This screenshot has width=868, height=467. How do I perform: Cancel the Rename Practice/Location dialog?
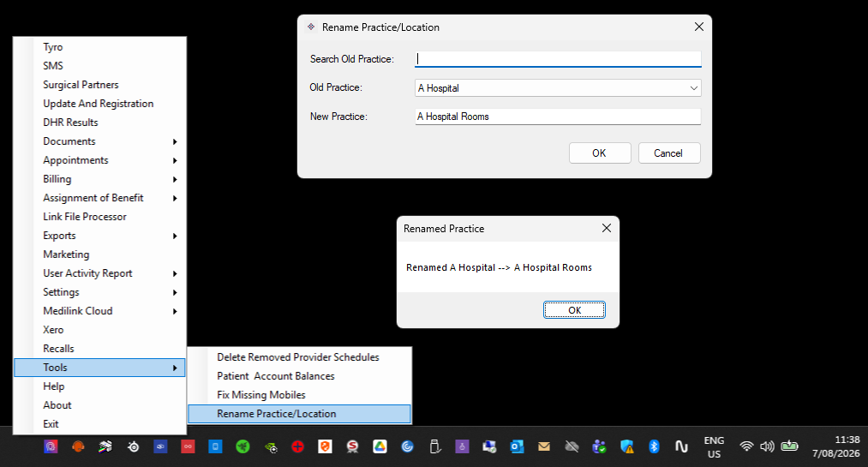click(668, 153)
